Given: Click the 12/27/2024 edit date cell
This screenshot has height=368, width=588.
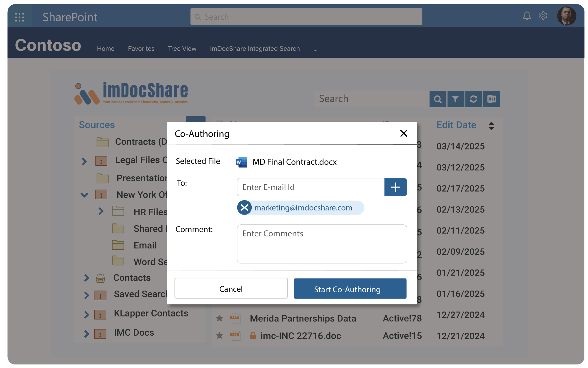Looking at the screenshot, I should pos(460,315).
